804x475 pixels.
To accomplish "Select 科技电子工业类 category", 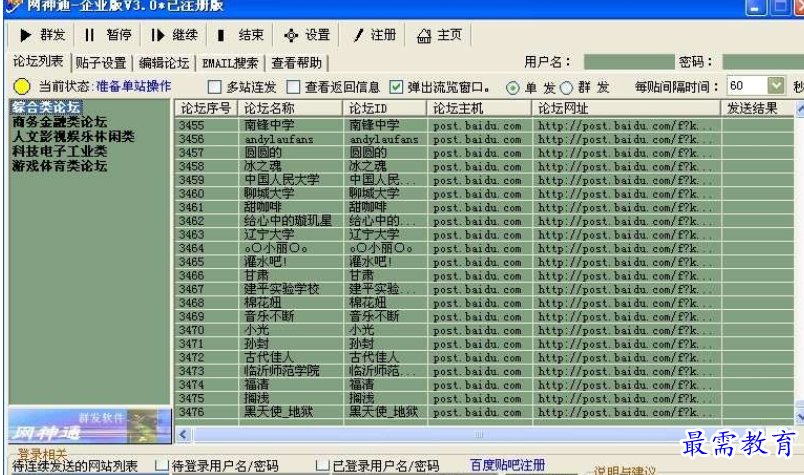I will pos(59,151).
